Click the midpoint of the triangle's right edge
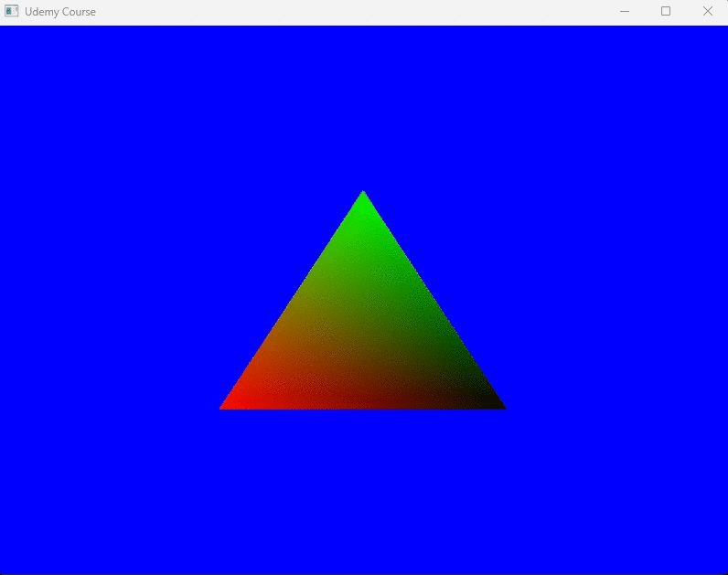Viewport: 728px width, 575px height. click(x=433, y=300)
